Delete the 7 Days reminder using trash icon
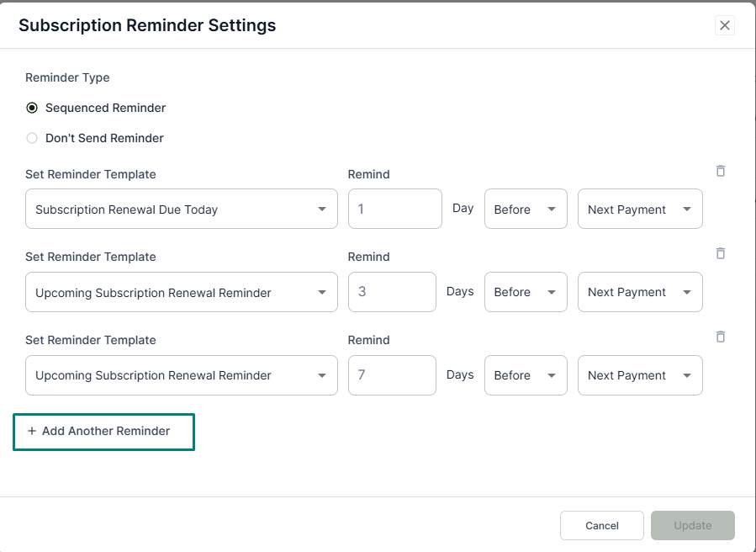 pos(721,337)
